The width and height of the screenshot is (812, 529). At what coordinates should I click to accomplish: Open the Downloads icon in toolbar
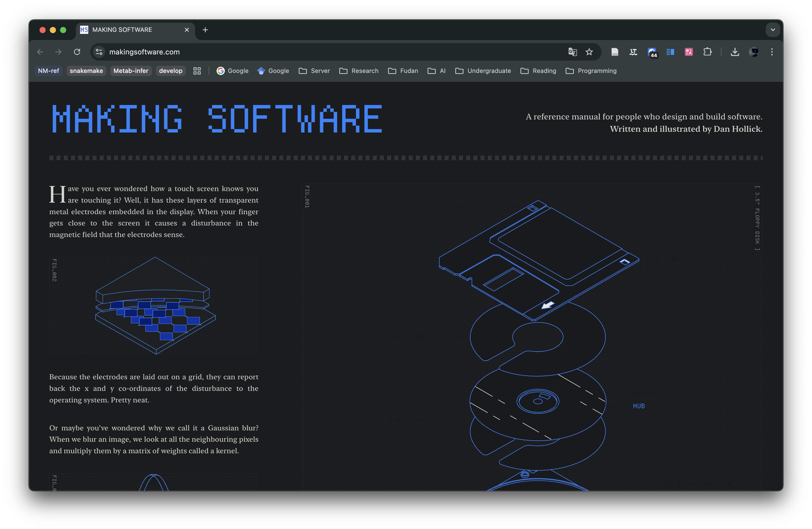(x=735, y=52)
